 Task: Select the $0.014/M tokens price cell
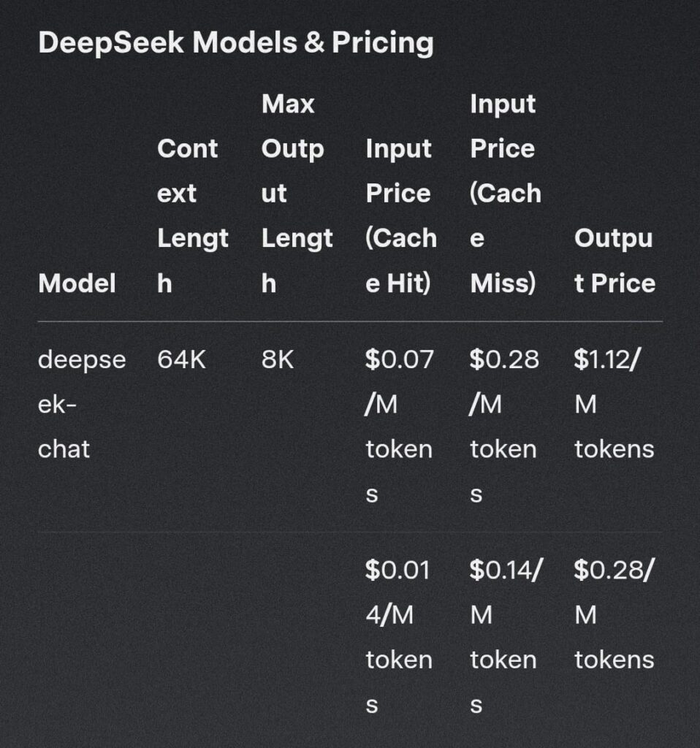click(x=399, y=637)
